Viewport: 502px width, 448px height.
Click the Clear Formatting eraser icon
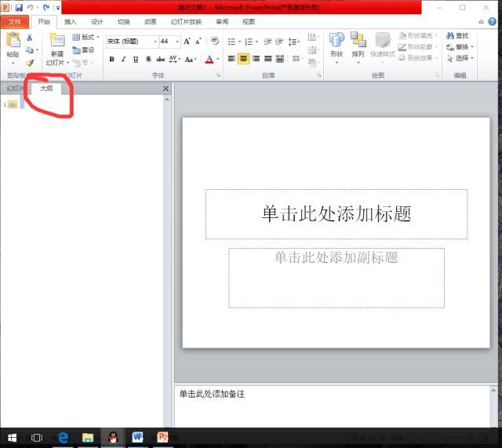[215, 41]
